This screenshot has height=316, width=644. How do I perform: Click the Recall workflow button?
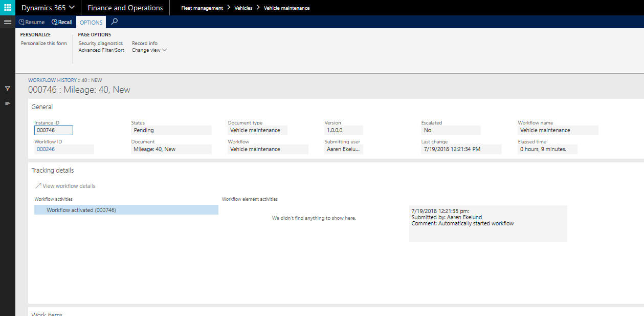pyautogui.click(x=62, y=22)
